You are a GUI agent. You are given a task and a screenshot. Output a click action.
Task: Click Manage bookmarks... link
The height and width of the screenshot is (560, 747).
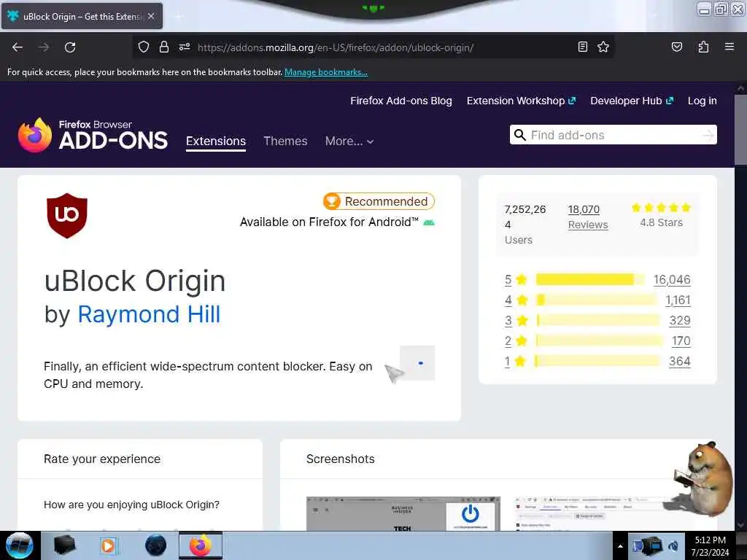click(x=326, y=72)
